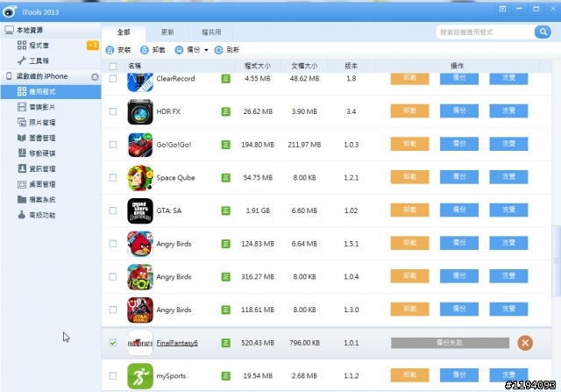The height and width of the screenshot is (392, 561).
Task: Open the photo management (照片管理) sidebar item
Action: (51, 123)
